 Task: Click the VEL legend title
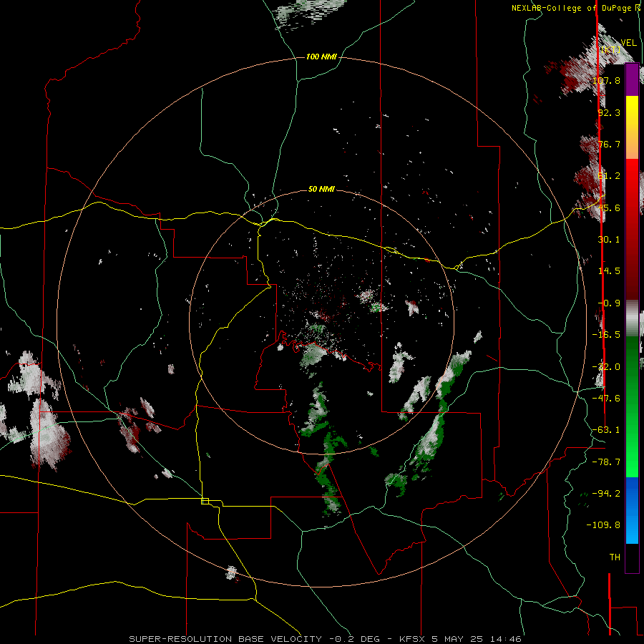[x=628, y=43]
